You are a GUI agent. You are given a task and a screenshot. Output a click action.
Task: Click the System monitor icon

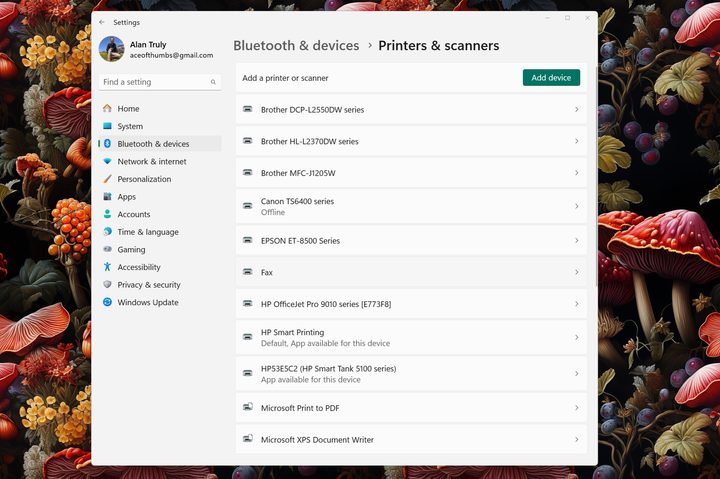[107, 126]
